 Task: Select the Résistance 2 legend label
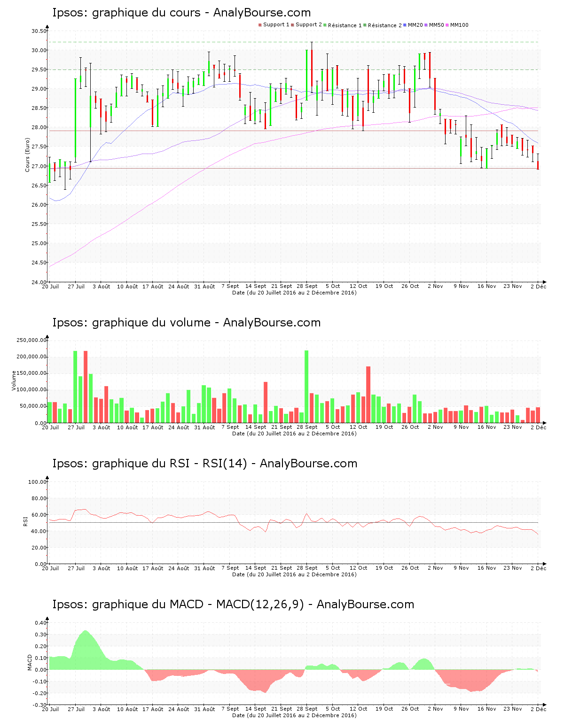[384, 25]
